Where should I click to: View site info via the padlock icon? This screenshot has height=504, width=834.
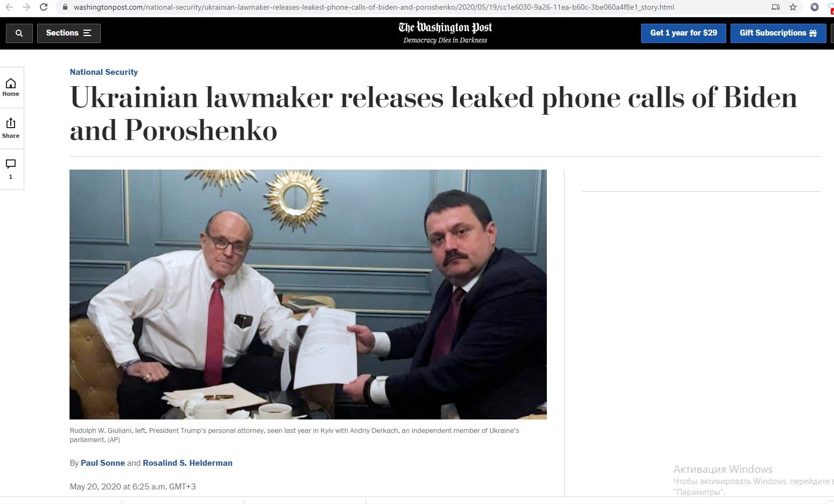coord(65,7)
